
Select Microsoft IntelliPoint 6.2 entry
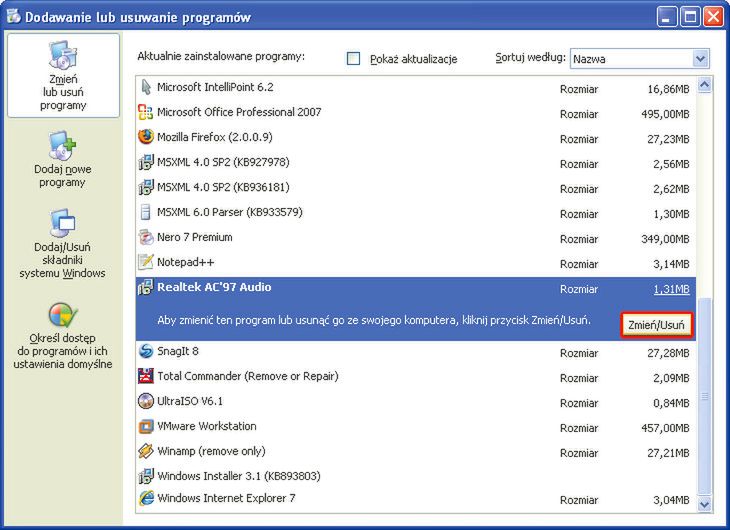(416, 87)
